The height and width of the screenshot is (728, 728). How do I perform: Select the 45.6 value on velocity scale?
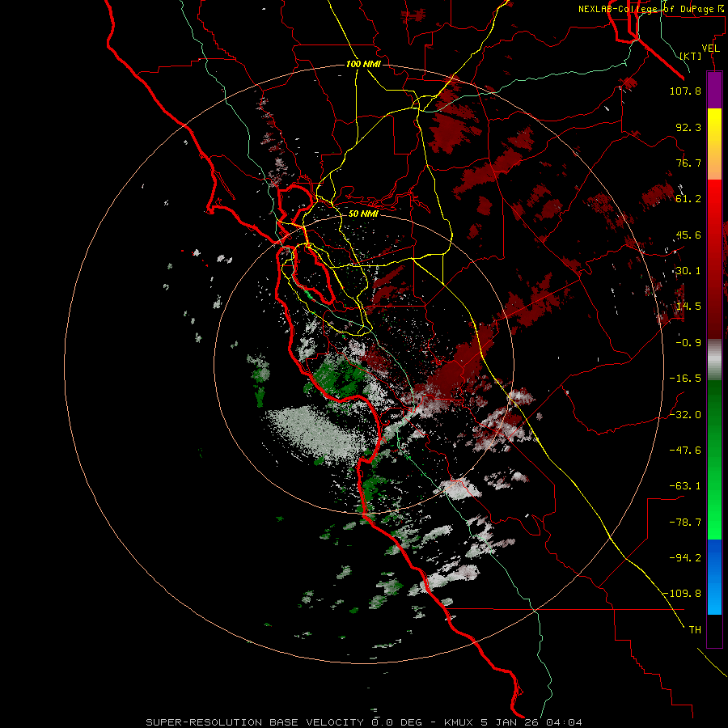point(688,235)
